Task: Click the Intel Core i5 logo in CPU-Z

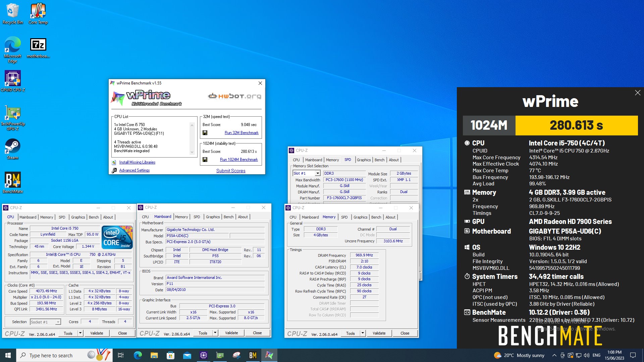Action: coord(117,237)
